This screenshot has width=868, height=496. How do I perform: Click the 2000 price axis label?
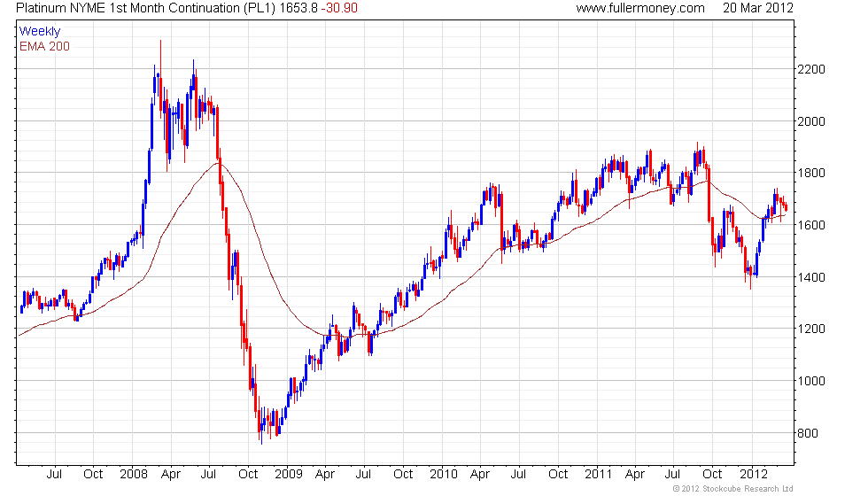810,121
